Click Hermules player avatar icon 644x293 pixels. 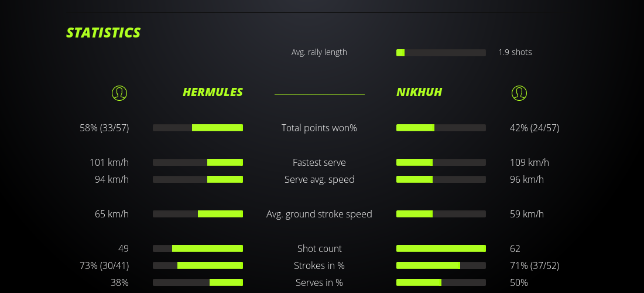[119, 93]
